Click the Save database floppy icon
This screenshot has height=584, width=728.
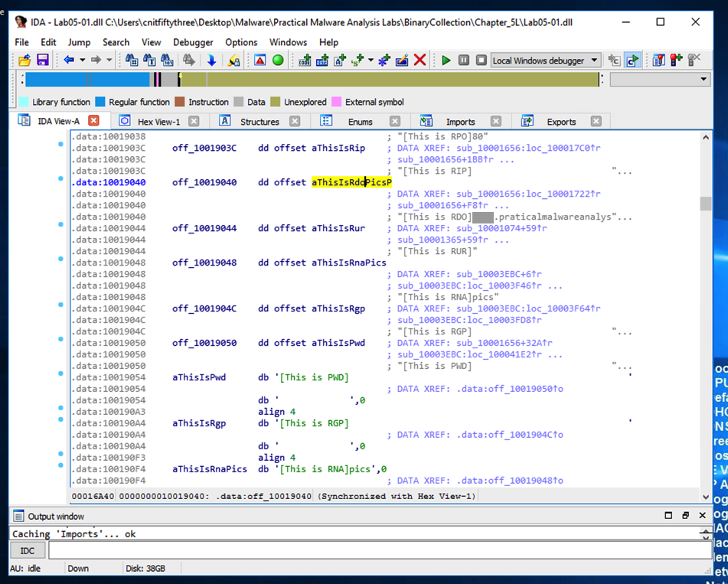coord(43,60)
